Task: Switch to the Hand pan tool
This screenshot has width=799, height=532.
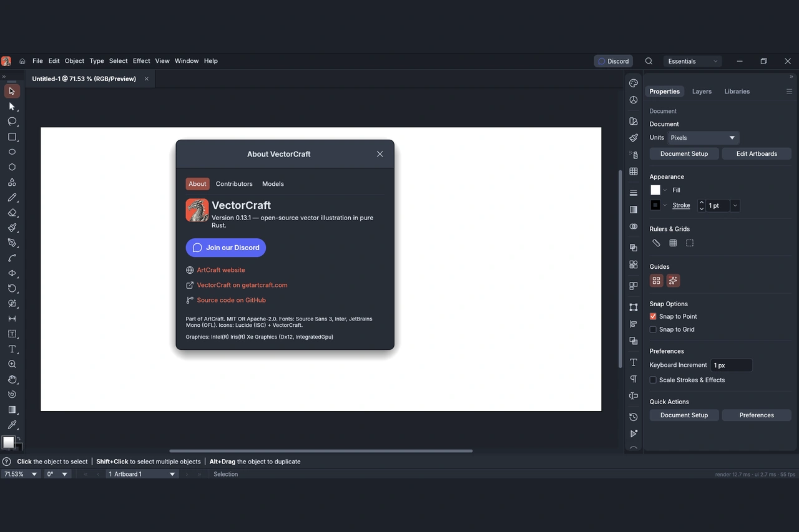Action: [12, 379]
